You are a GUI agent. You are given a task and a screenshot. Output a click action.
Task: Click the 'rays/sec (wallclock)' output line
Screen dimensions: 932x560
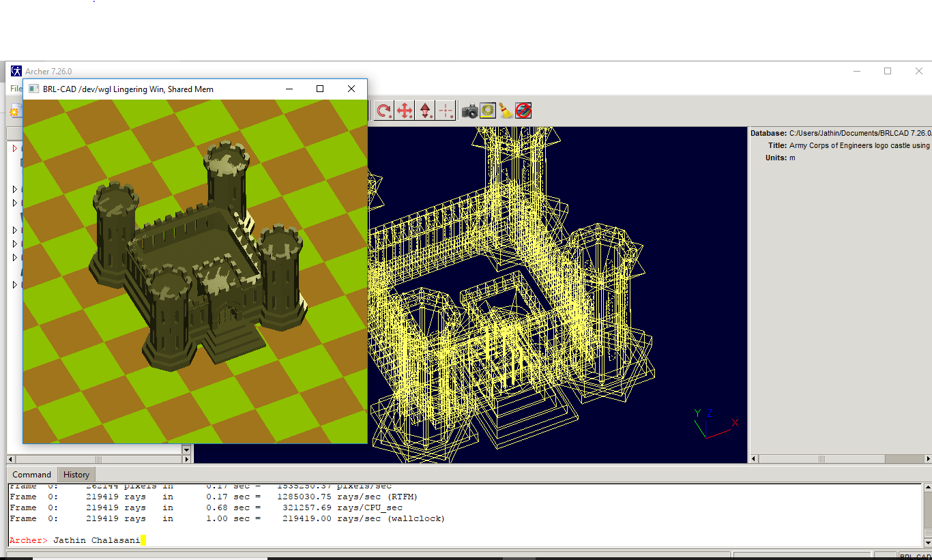coord(227,518)
